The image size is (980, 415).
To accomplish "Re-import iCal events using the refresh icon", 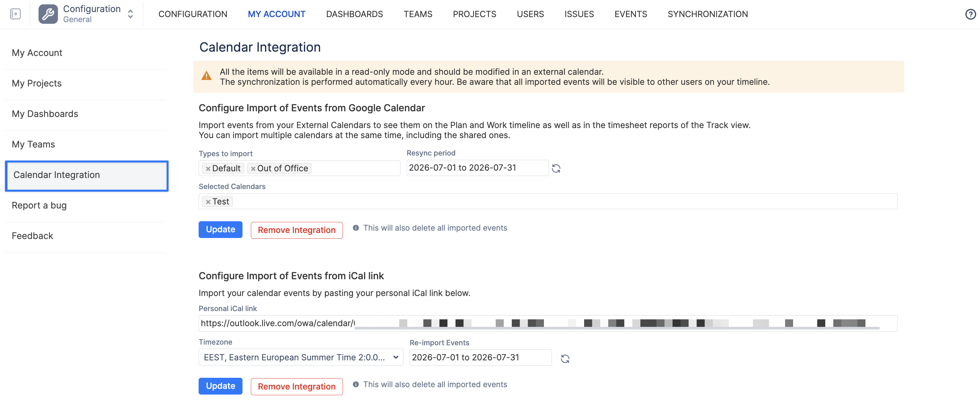I will click(565, 359).
